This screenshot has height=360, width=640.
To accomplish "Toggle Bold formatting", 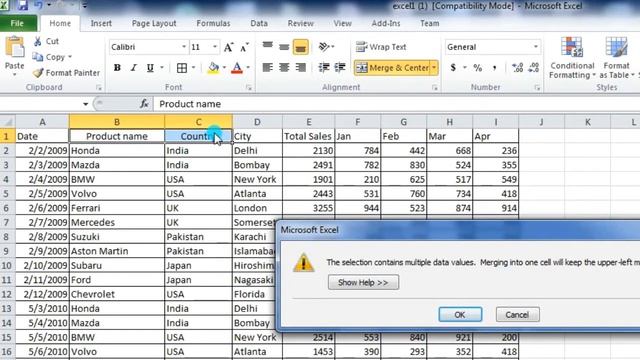I will click(117, 68).
